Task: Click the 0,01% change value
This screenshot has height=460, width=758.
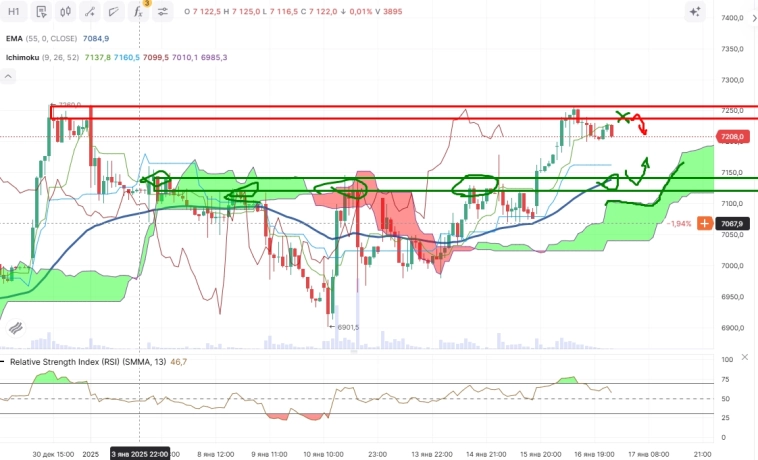Action: tap(361, 11)
